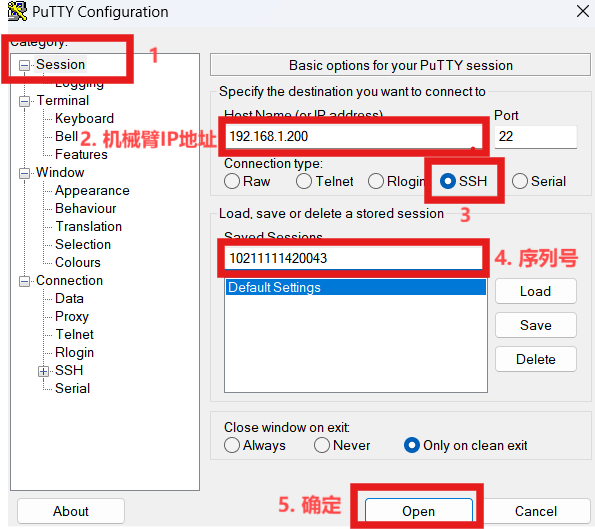
Task: Open the Selection settings category
Action: pyautogui.click(x=83, y=244)
